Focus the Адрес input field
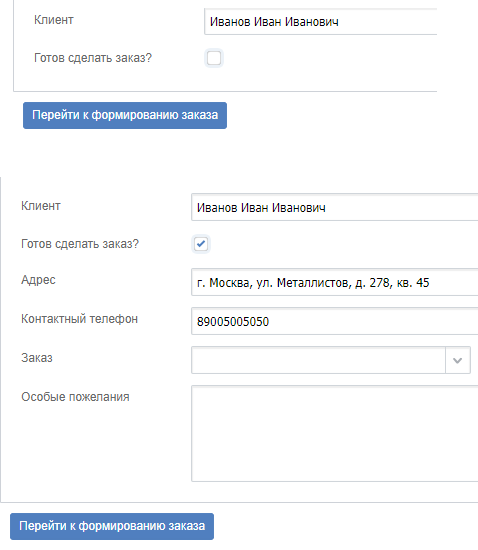Image resolution: width=478 pixels, height=550 pixels. (x=335, y=282)
